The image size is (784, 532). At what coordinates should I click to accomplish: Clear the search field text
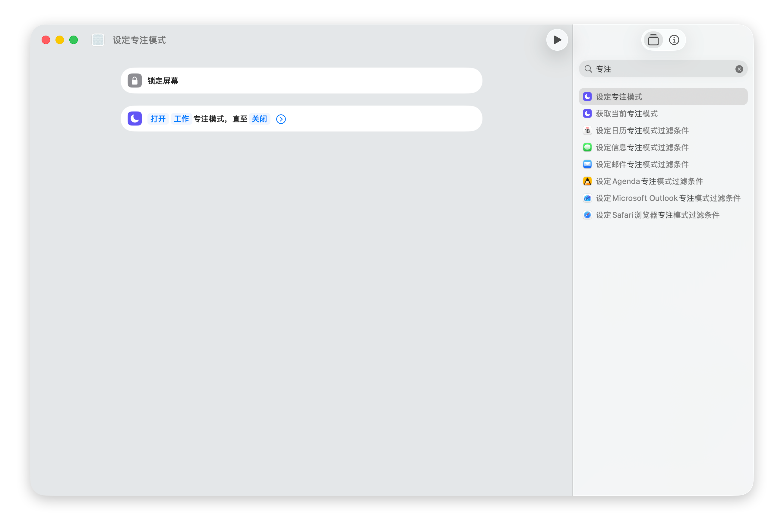pos(739,69)
